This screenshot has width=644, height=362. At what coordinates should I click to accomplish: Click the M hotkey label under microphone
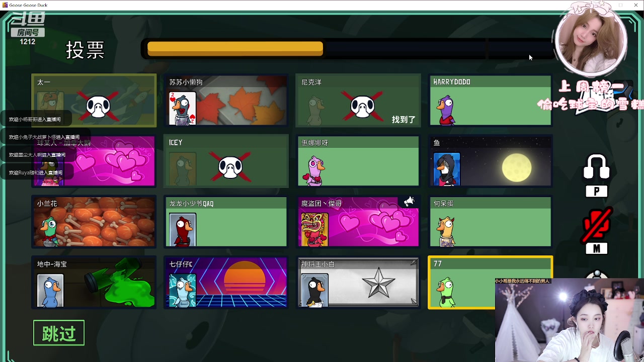[597, 248]
